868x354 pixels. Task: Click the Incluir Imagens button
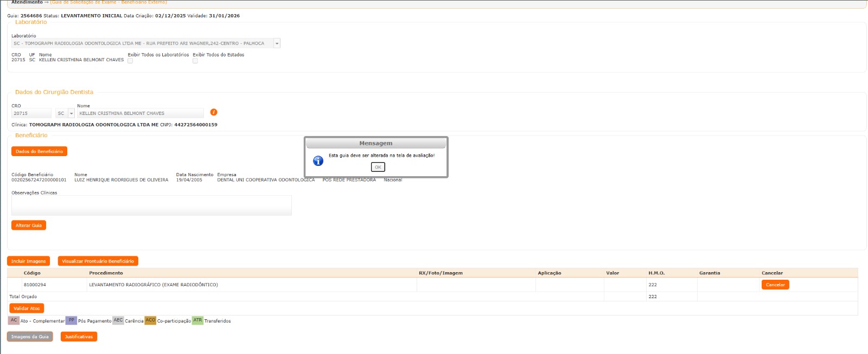pos(29,261)
